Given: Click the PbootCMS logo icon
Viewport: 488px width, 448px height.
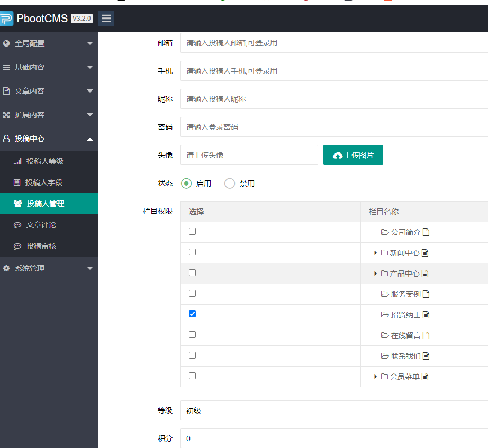Looking at the screenshot, I should (x=6, y=19).
